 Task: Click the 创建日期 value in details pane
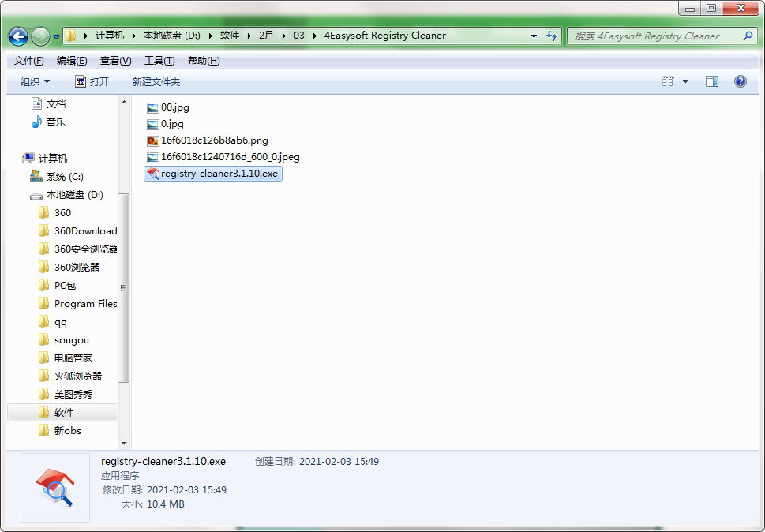[339, 461]
